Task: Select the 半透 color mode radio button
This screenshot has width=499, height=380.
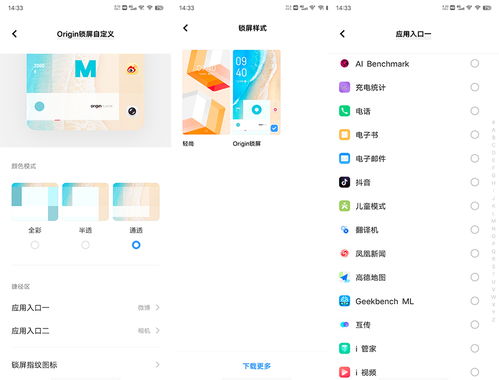Action: [85, 245]
